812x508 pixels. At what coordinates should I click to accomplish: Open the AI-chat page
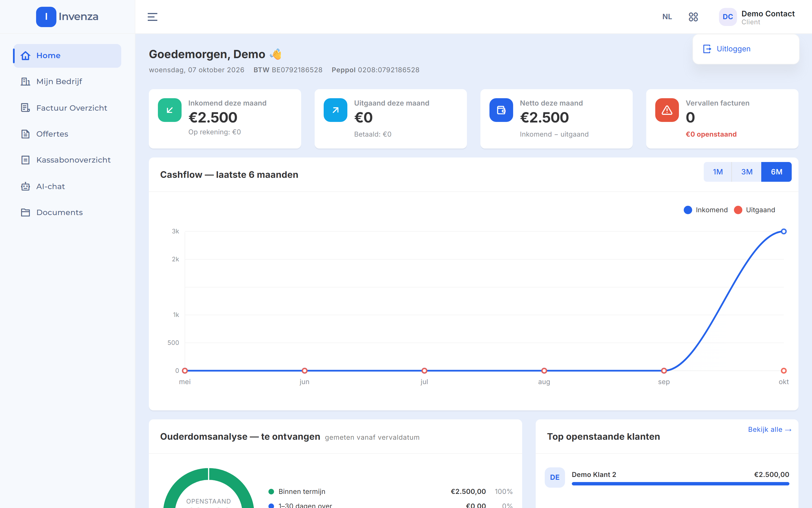tap(67, 186)
